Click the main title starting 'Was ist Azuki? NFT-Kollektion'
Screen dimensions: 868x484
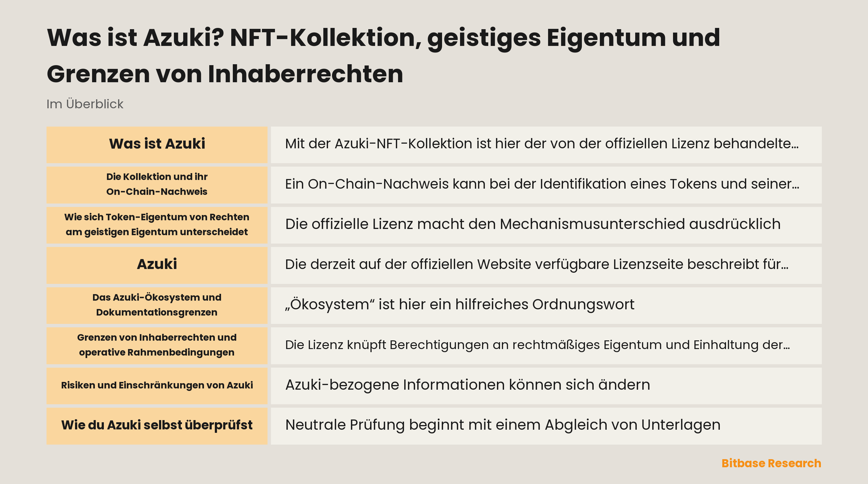383,56
